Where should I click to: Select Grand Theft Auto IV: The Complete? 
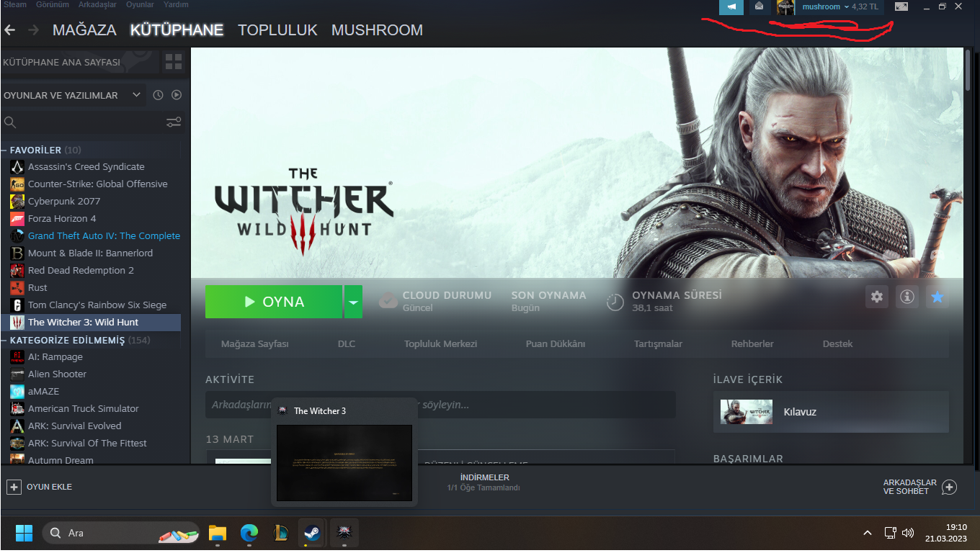pos(104,235)
